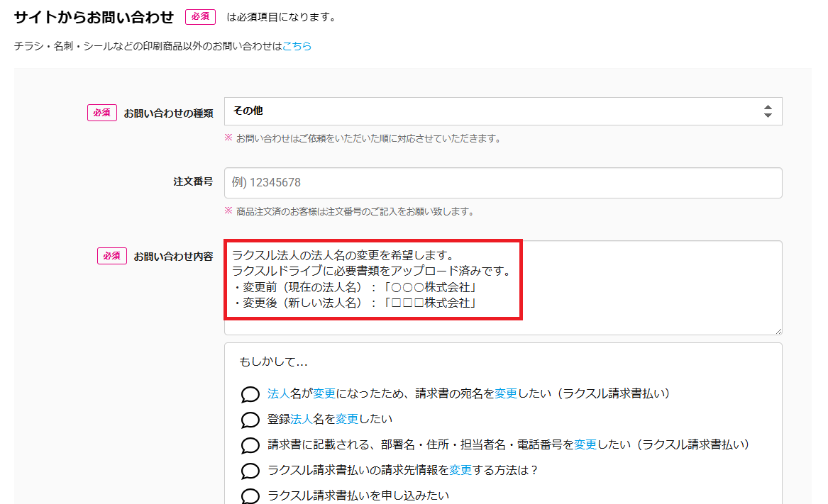
Task: Click the resize handle of the message textarea
Action: pyautogui.click(x=778, y=331)
